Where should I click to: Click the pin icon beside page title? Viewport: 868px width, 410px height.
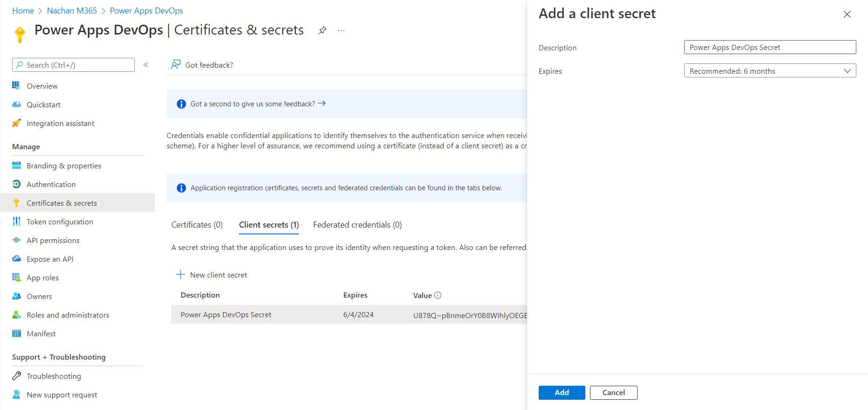322,31
